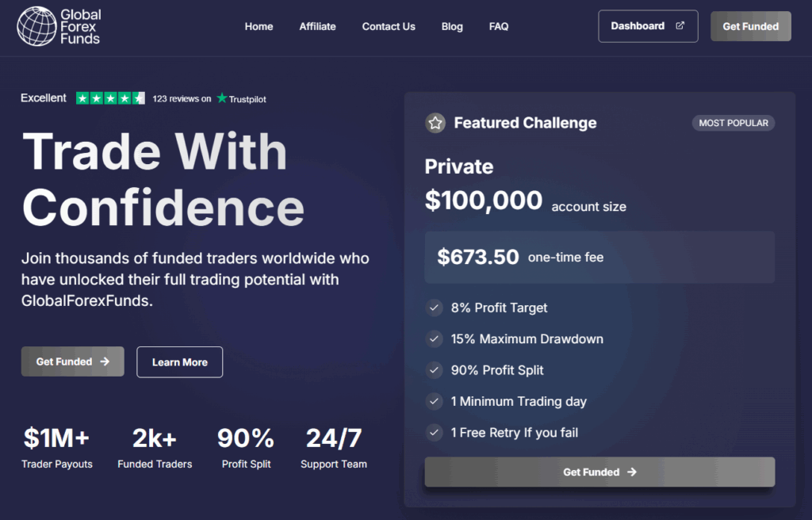Click the checkmark beside 1 Minimum Trading day
812x520 pixels.
tap(434, 401)
